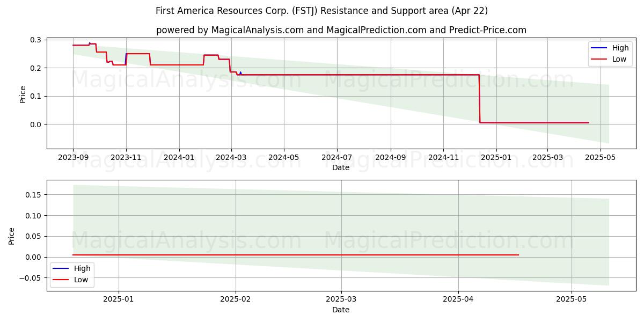644x322 pixels.
Task: Click the 2025-04 tick label in lower chart
Action: coord(458,299)
